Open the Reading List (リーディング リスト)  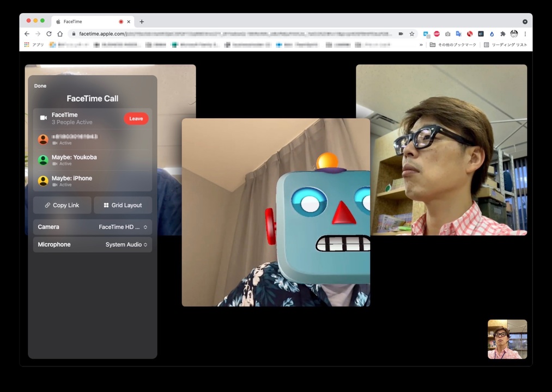[x=506, y=45]
